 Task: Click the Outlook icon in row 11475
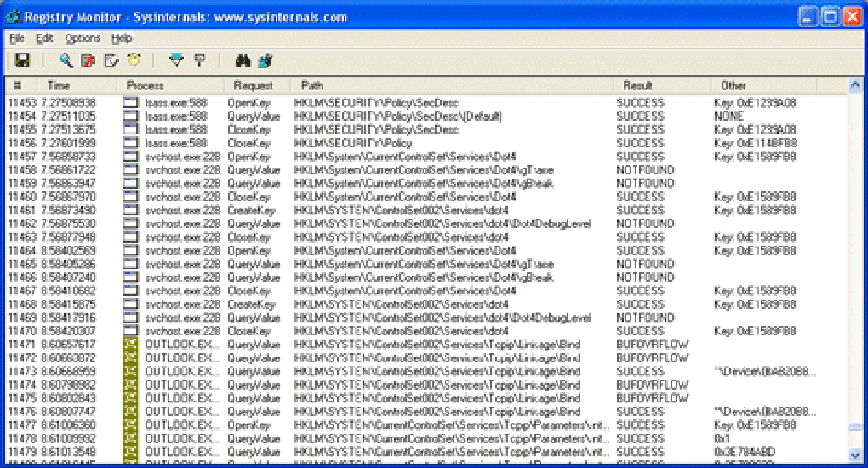(x=131, y=398)
